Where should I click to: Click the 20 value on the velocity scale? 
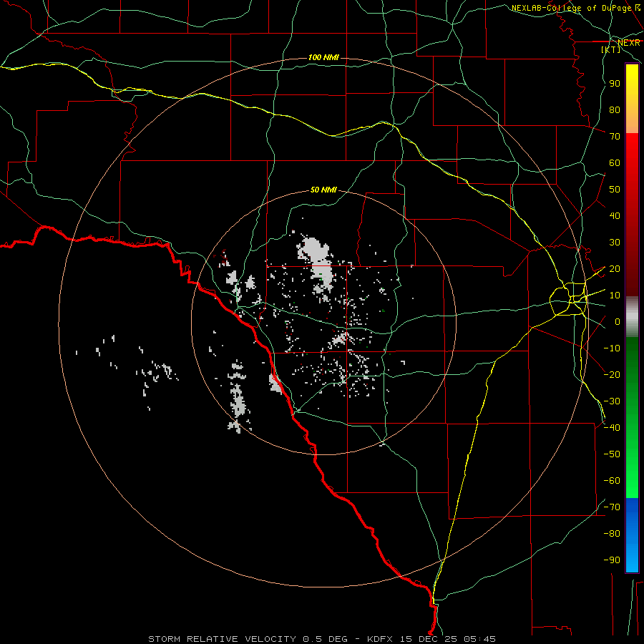pos(615,268)
